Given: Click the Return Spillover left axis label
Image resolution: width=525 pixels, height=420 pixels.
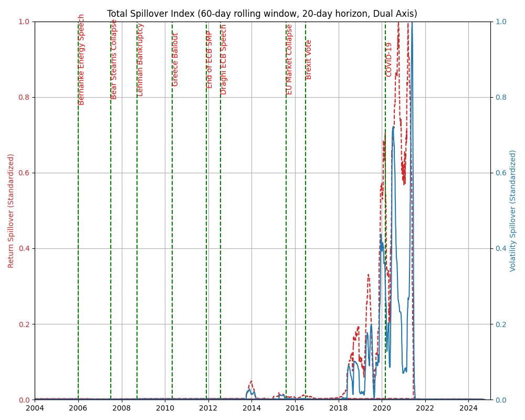Looking at the screenshot, I should coord(11,211).
